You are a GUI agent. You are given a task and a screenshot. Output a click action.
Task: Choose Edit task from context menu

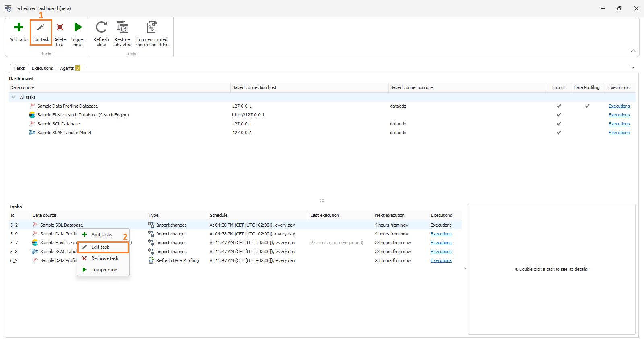[x=103, y=247]
